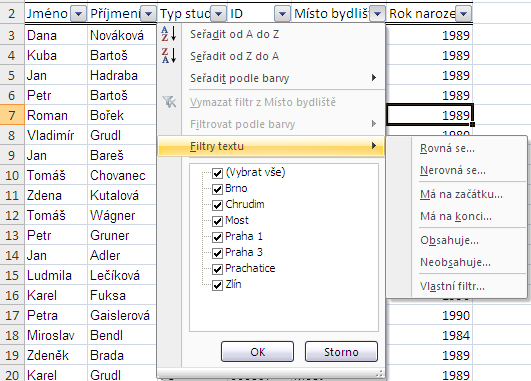The image size is (531, 381).
Task: Click the clear filter funnel icon
Action: pos(169,102)
